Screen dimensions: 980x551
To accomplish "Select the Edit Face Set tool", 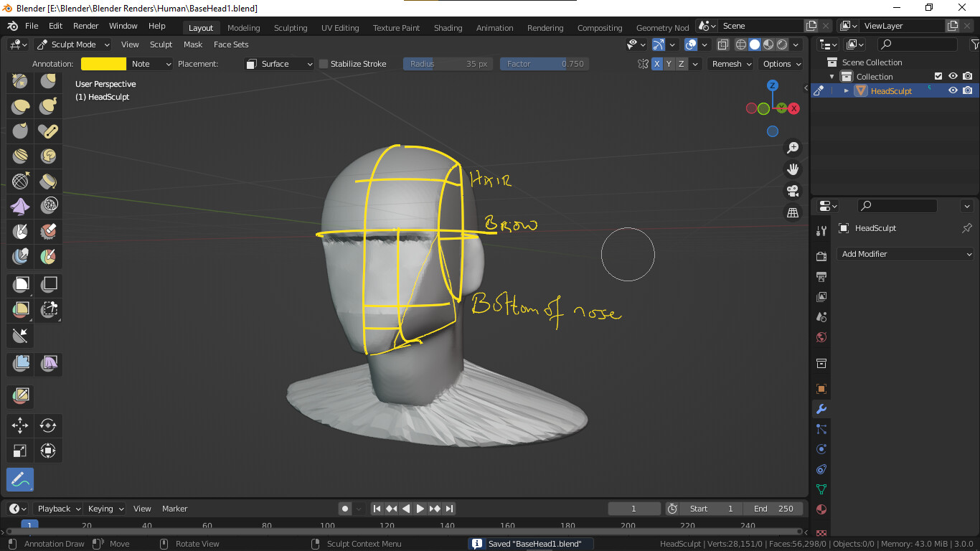I will coord(20,395).
